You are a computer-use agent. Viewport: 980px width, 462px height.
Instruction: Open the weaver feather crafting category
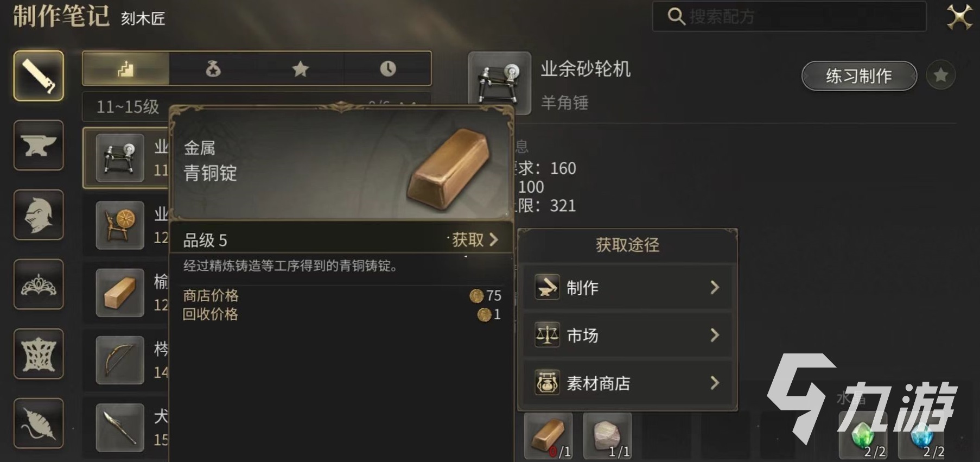(39, 423)
